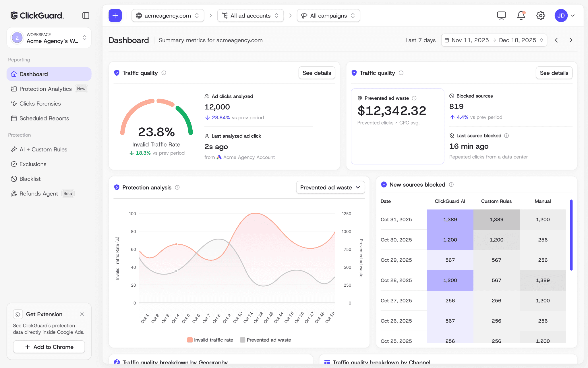Toggle Invalid traffic rate legend series
This screenshot has height=368, width=588.
[210, 340]
